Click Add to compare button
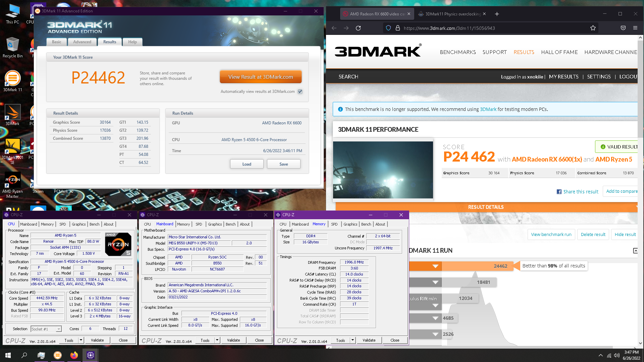Viewport: 644px width, 362px height. click(x=621, y=191)
